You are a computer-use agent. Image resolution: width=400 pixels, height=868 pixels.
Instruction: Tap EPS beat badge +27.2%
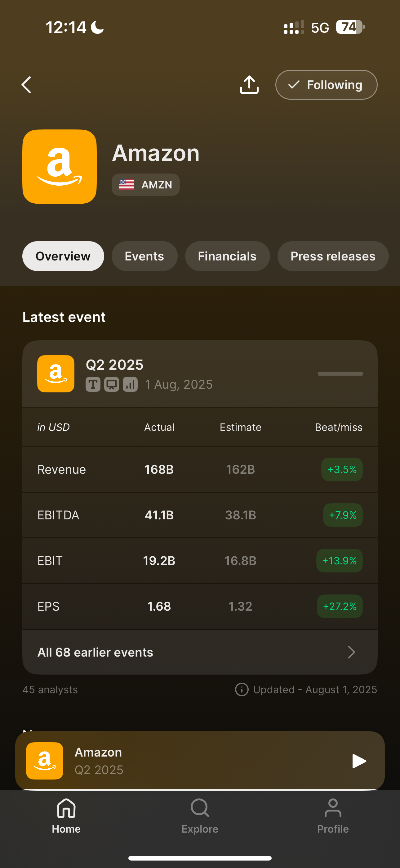340,606
